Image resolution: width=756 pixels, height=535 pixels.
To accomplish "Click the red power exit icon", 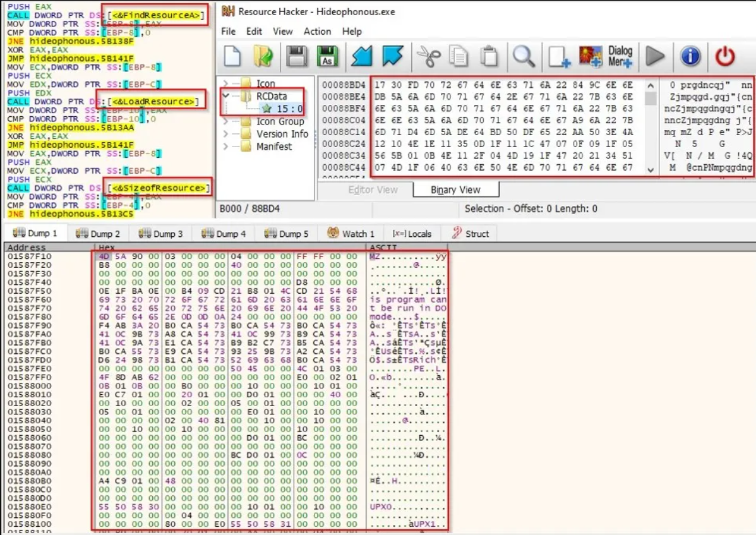I will (x=724, y=56).
